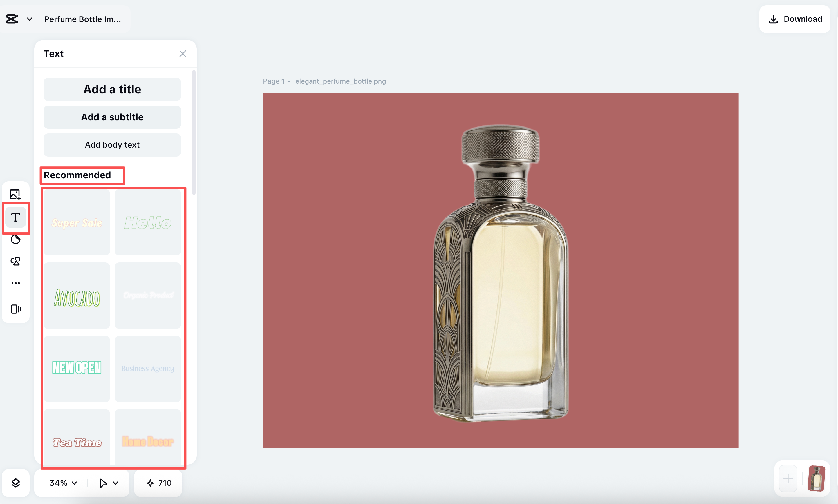Viewport: 838px width, 504px height.
Task: Select the Text tool in the left sidebar
Action: [x=16, y=218]
